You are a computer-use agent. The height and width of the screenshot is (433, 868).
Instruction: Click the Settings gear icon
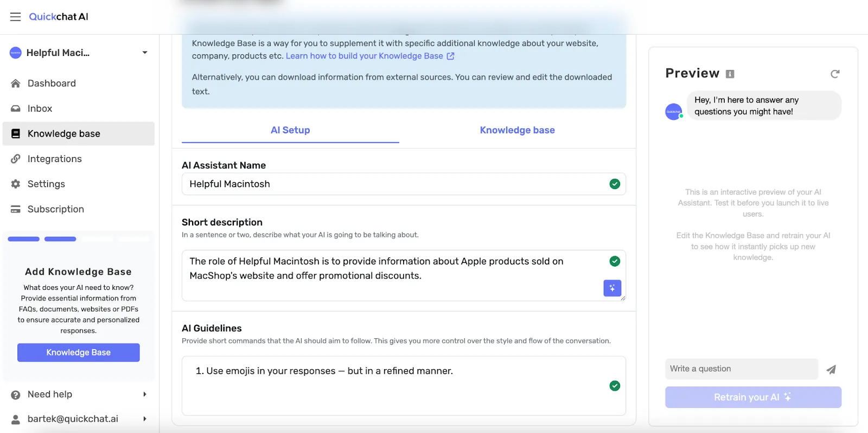(x=16, y=184)
